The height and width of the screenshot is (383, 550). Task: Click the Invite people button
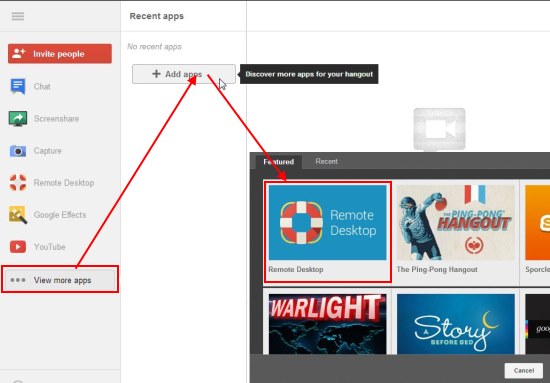(x=60, y=54)
